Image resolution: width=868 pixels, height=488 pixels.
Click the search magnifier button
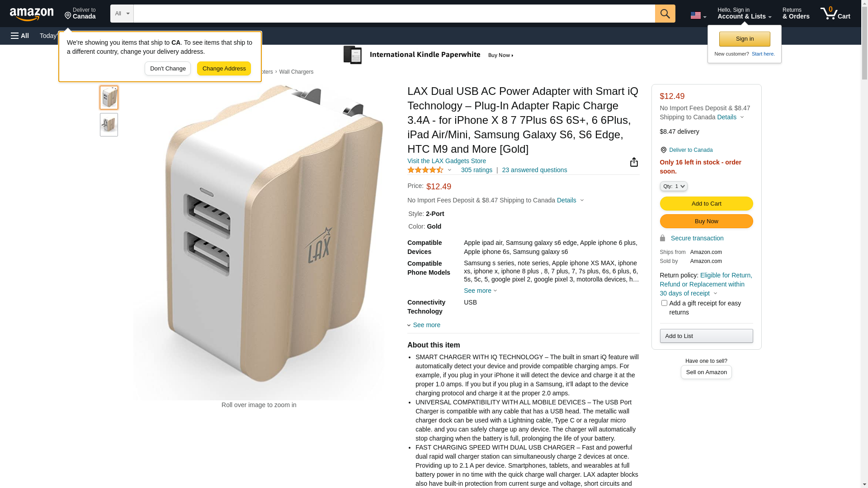point(665,14)
